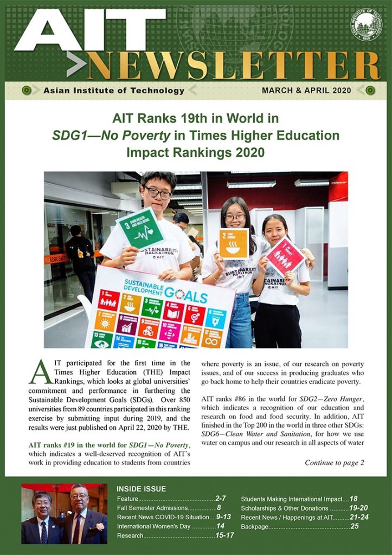Click the Sustainable Development Goals poster title

tap(165, 291)
